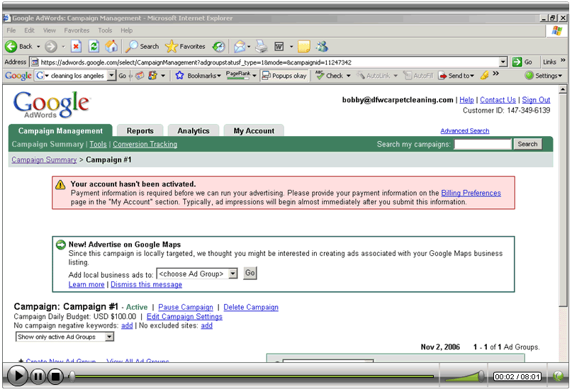The image size is (572, 392).
Task: Click the Refresh page icon
Action: pyautogui.click(x=94, y=46)
